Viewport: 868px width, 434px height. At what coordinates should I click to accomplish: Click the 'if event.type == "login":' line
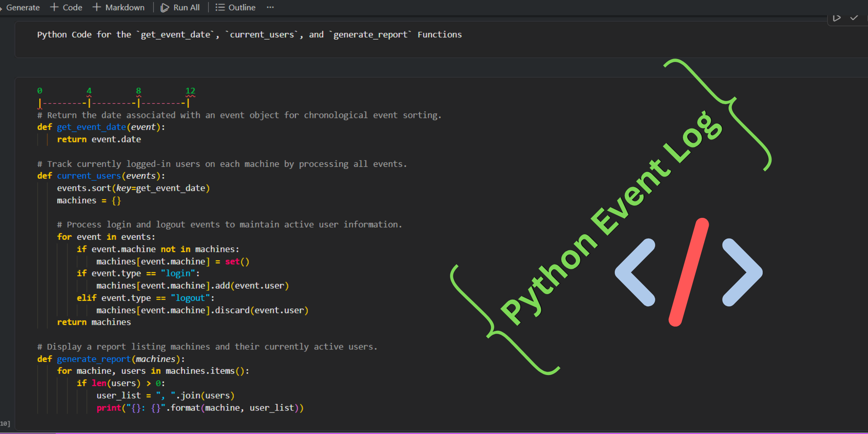click(138, 273)
